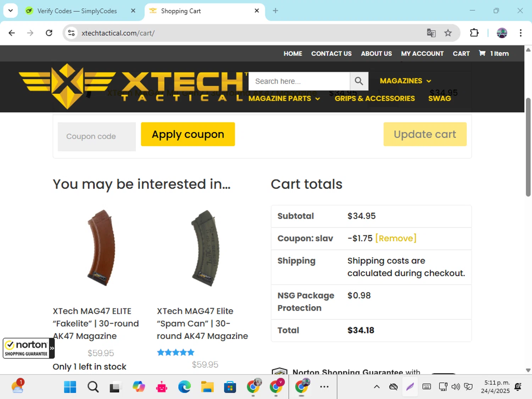
Task: Open the Chrome profile avatar
Action: click(502, 33)
